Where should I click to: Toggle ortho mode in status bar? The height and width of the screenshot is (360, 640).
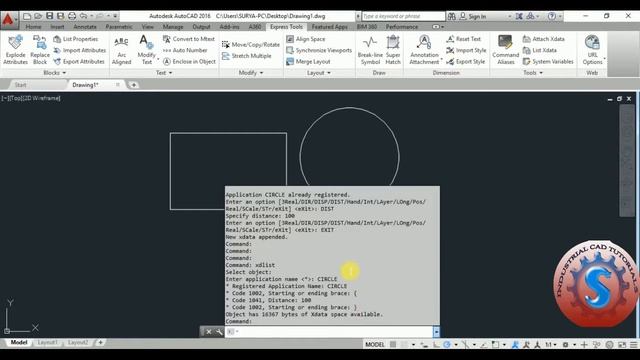[x=436, y=344]
